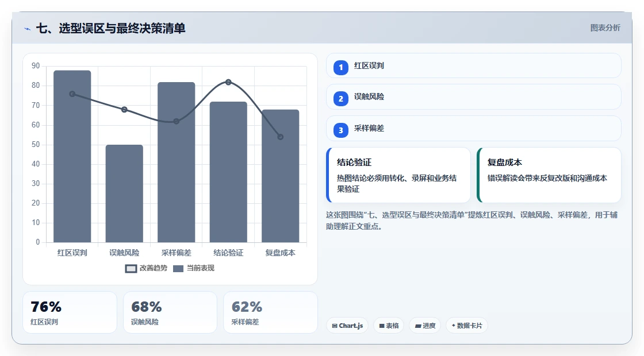
Task: Click the trend line point on 红区误判 bar
Action: [x=72, y=94]
